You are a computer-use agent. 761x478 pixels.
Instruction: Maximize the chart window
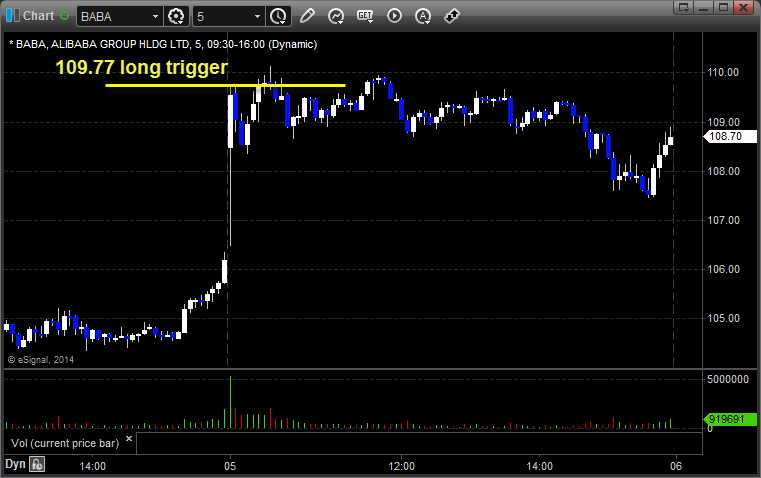click(x=723, y=7)
